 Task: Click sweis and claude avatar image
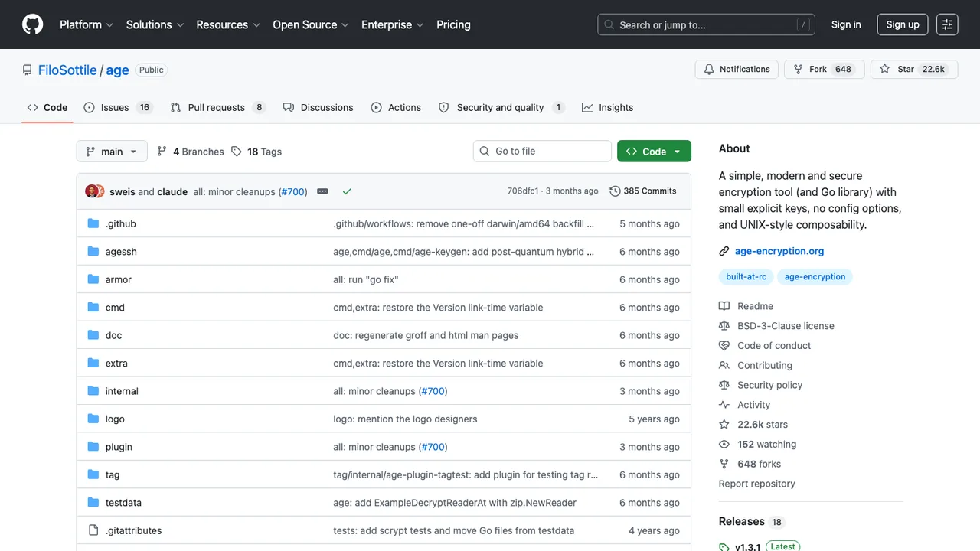(x=94, y=191)
